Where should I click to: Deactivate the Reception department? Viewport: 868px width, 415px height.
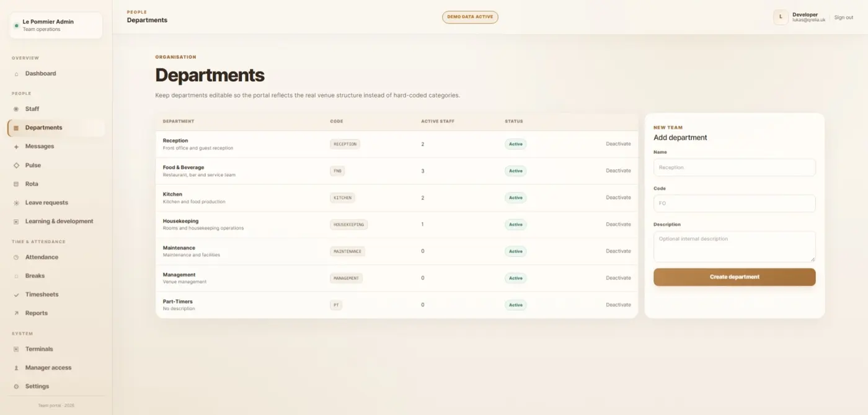coord(618,144)
